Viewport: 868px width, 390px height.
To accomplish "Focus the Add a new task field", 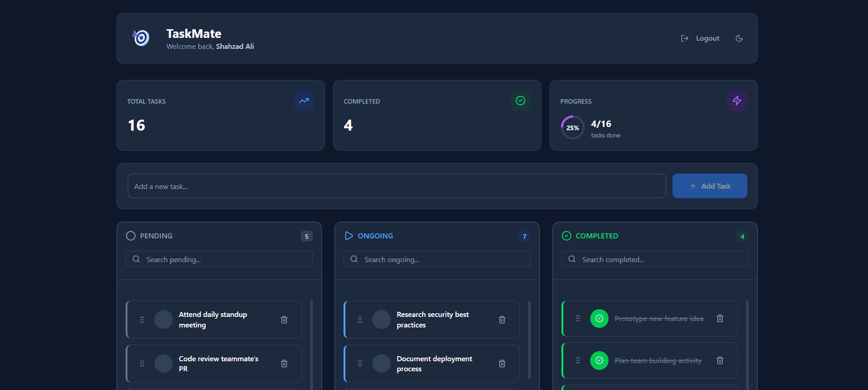I will 397,186.
